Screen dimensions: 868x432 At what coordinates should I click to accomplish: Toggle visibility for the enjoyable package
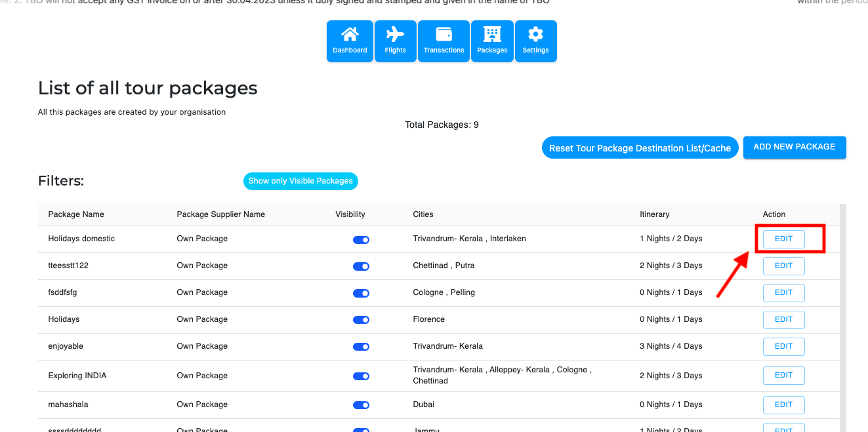pyautogui.click(x=361, y=347)
